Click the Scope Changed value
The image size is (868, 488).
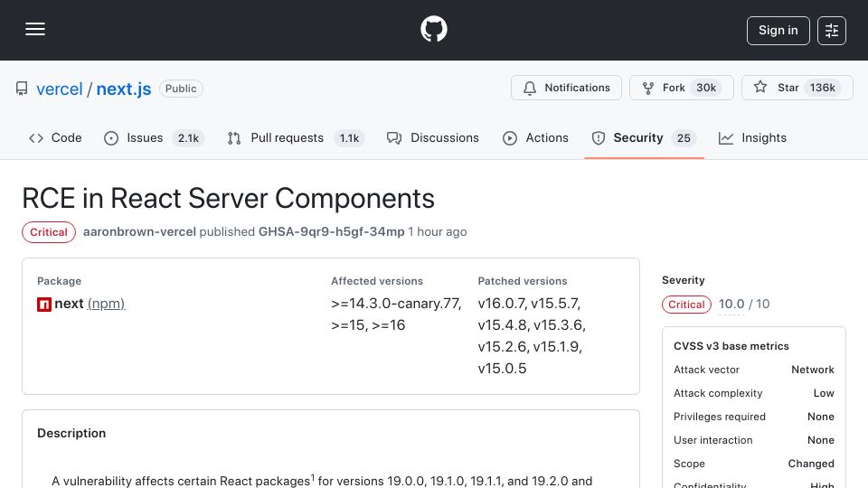(x=811, y=464)
